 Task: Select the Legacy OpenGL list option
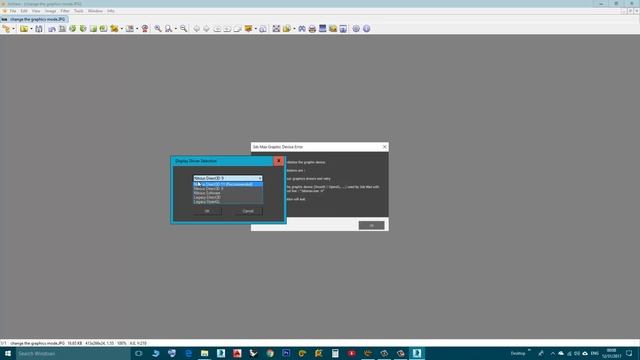pyautogui.click(x=228, y=202)
